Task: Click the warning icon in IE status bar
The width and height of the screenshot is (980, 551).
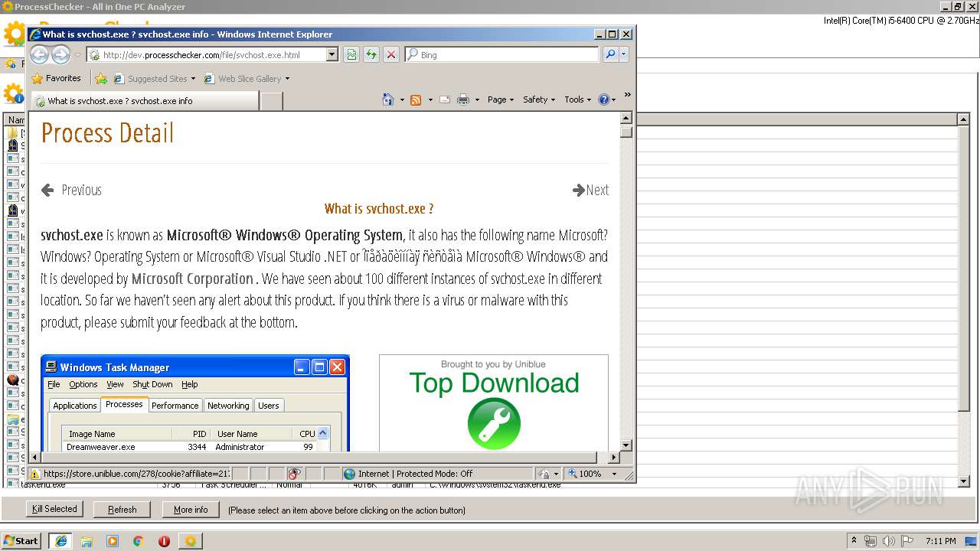Action: (x=35, y=474)
